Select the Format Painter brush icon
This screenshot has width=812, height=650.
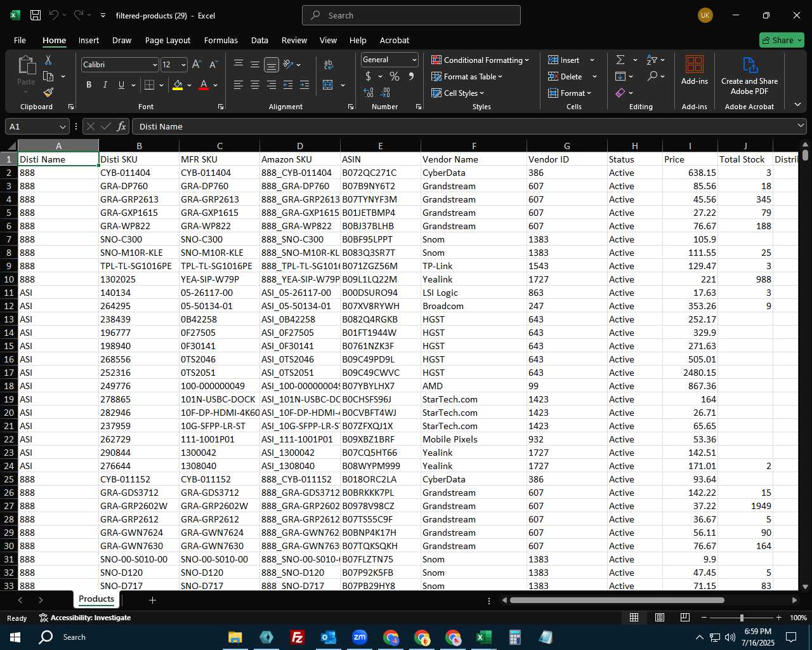coord(48,93)
